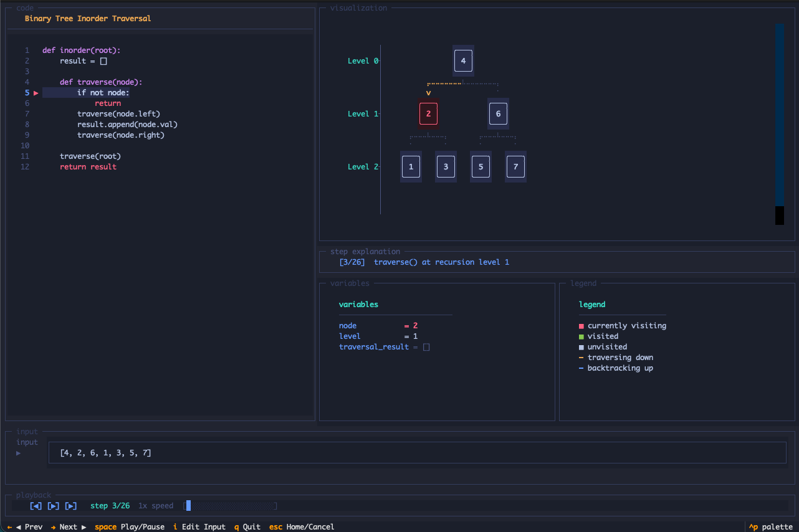Click the 'level = 1' variable row
This screenshot has width=799, height=532.
pyautogui.click(x=378, y=336)
